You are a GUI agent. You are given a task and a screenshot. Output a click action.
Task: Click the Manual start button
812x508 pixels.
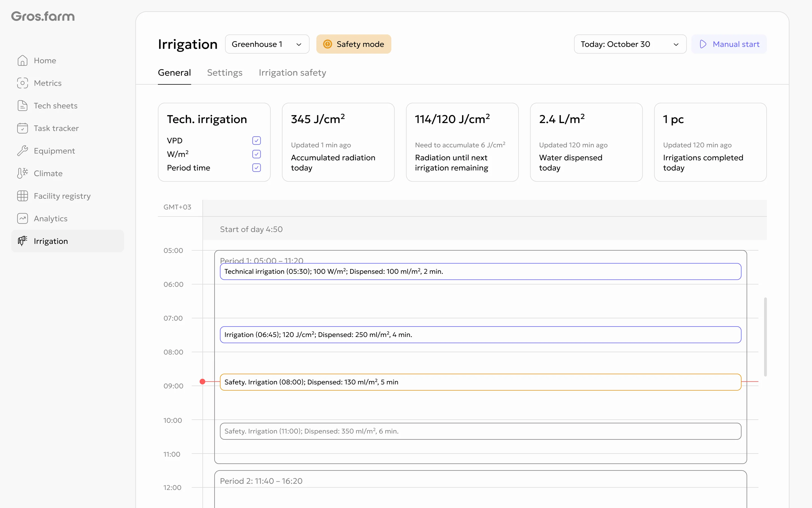tap(729, 44)
